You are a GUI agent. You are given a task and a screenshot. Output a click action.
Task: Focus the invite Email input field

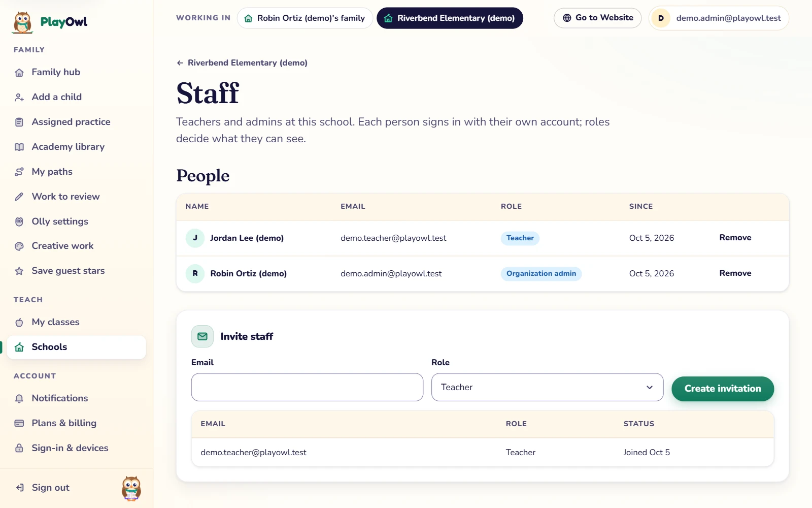pyautogui.click(x=307, y=387)
